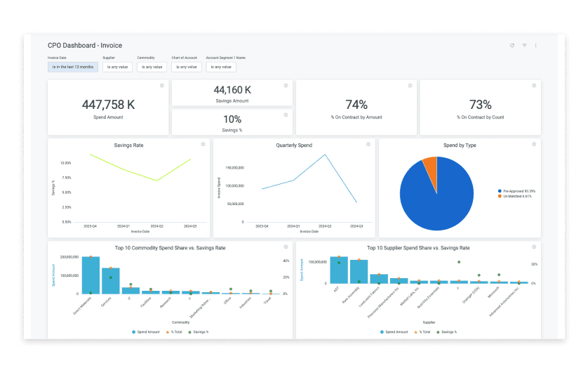The image size is (588, 373).
Task: Click the info icon on Spend Amount tile
Action: [x=161, y=86]
